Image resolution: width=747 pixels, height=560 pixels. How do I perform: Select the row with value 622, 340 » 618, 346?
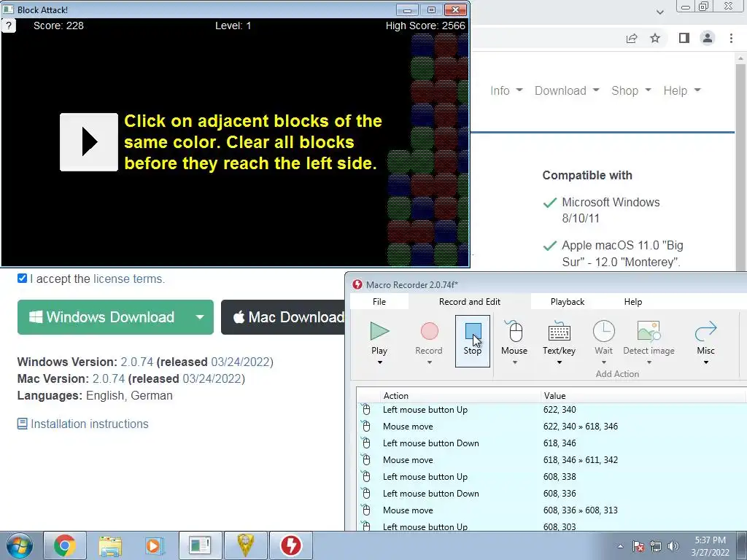tap(551, 426)
